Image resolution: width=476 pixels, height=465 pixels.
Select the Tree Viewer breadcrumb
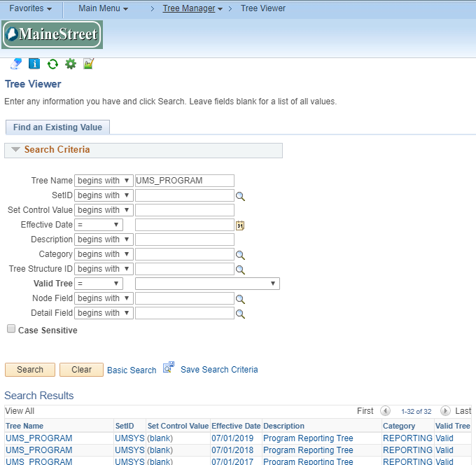[263, 8]
